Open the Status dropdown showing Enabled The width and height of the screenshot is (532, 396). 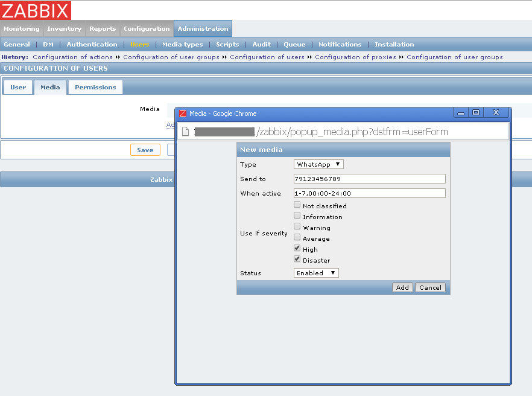point(316,273)
